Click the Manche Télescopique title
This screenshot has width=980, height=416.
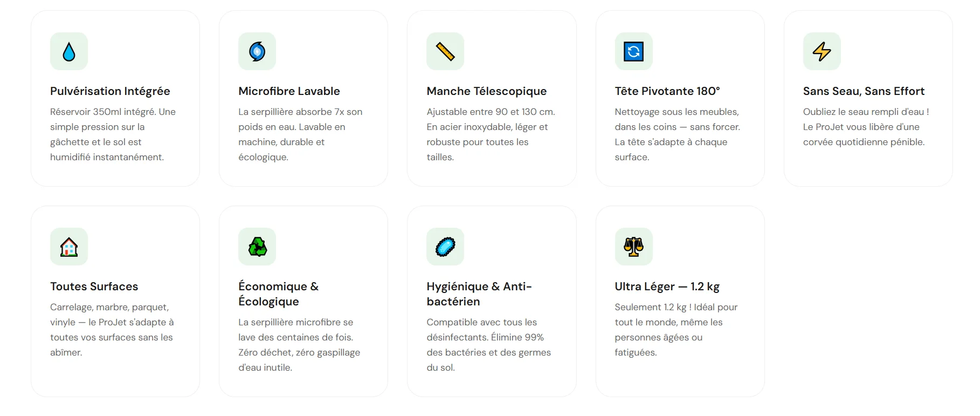click(x=486, y=91)
